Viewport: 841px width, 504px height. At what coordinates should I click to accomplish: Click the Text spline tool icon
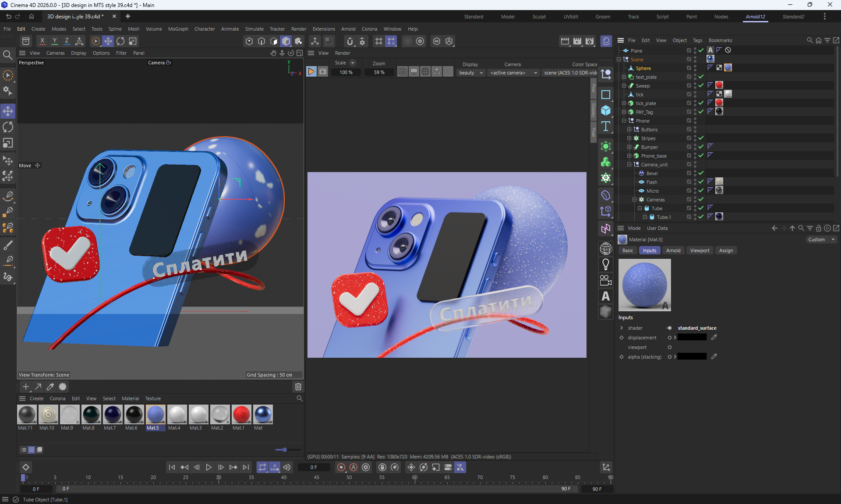pyautogui.click(x=606, y=127)
